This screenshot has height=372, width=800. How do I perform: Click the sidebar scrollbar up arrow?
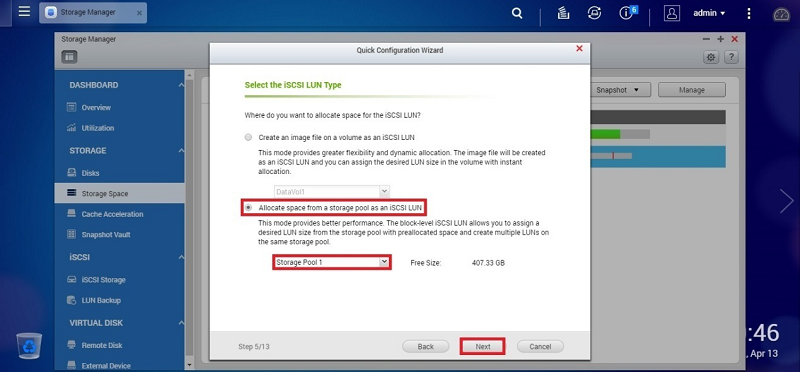(190, 75)
